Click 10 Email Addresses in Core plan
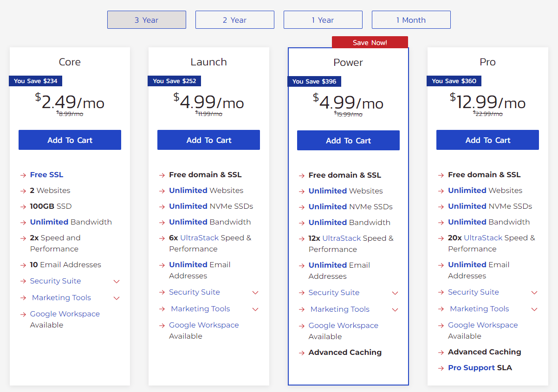Image resolution: width=558 pixels, height=392 pixels. 65,264
